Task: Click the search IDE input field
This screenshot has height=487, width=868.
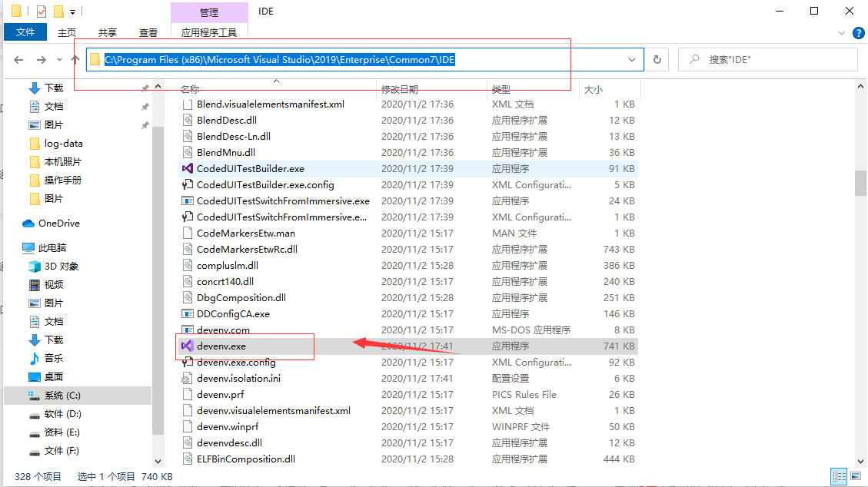Action: (x=768, y=60)
